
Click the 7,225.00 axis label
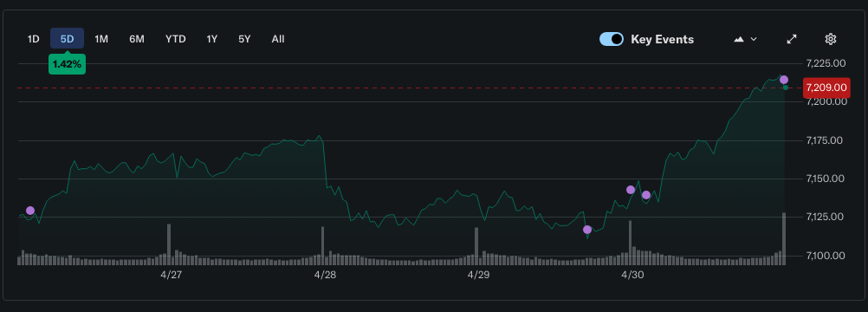[x=826, y=63]
